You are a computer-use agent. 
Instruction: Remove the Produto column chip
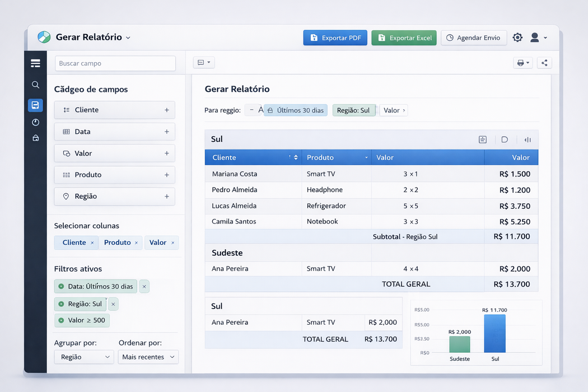coord(137,243)
